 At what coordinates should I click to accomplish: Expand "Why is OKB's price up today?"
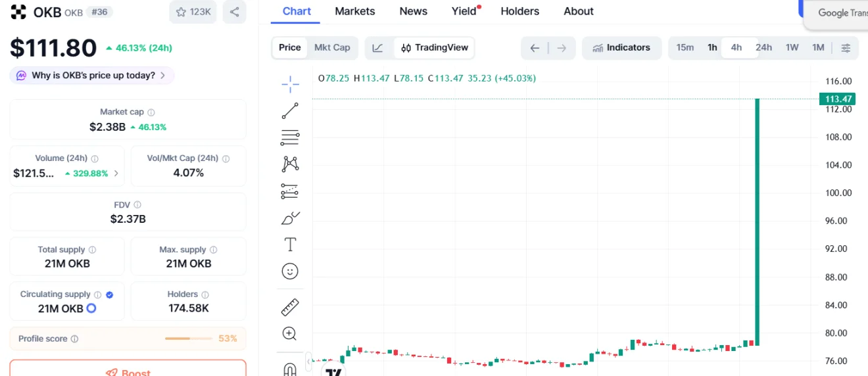pos(92,76)
